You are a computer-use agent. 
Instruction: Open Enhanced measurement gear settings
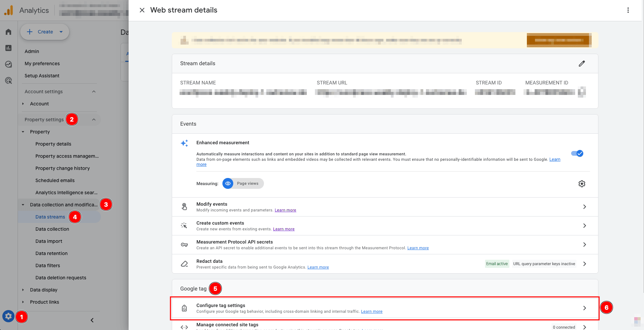point(582,184)
